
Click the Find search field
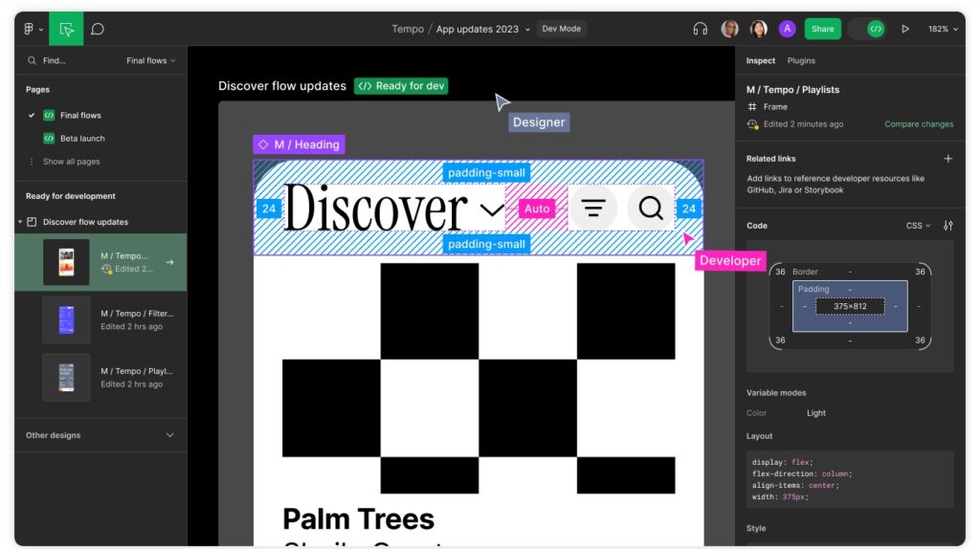(55, 60)
